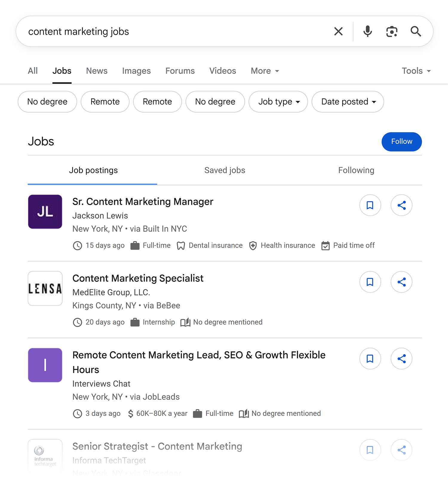Click the Internship job type label
The image size is (448, 484).
coord(159,322)
